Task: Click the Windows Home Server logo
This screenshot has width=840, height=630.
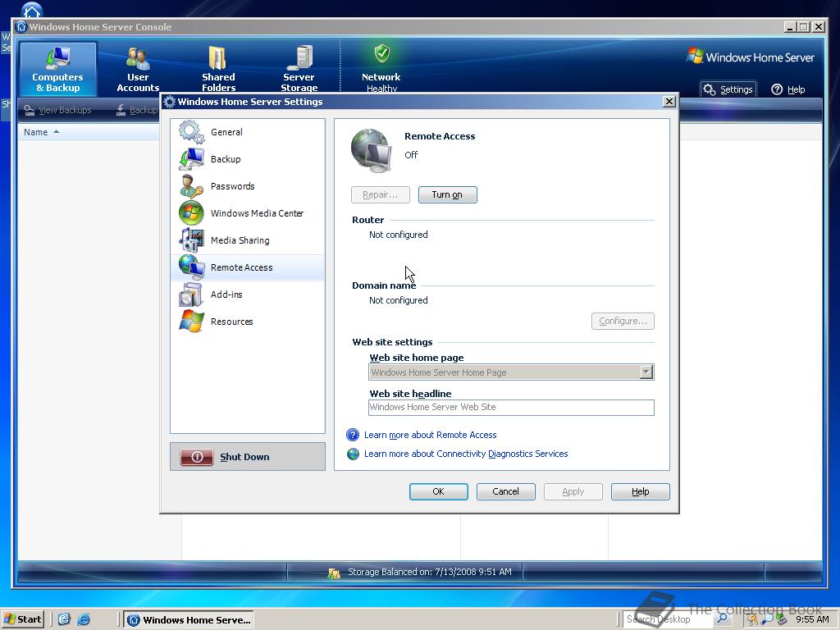Action: 750,57
